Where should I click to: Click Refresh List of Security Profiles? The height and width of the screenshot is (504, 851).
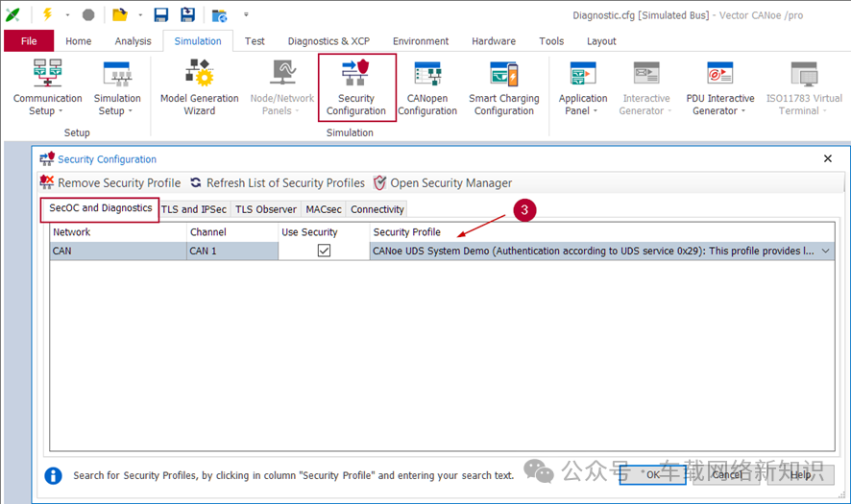tap(278, 182)
